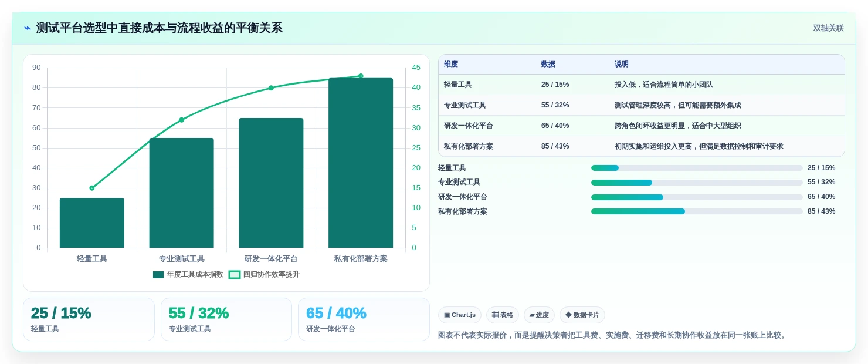Click the 轻量工具 bar in the chart
The height and width of the screenshot is (364, 868).
(92, 223)
